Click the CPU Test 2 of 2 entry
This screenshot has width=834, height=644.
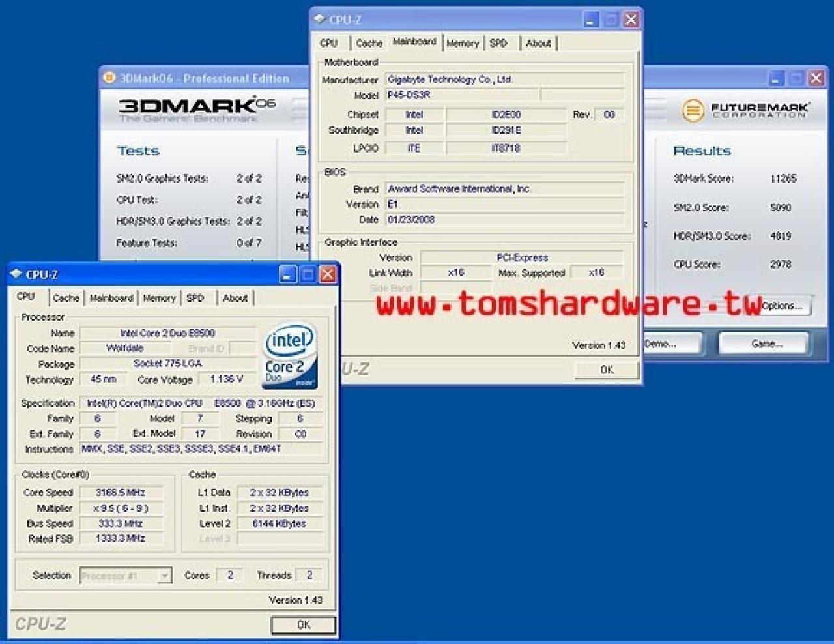coord(189,200)
